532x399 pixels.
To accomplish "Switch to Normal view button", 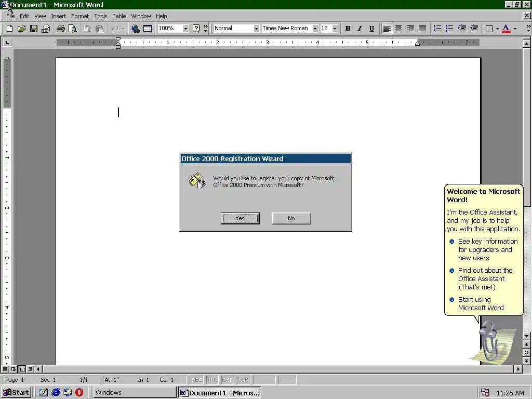I will [5, 369].
